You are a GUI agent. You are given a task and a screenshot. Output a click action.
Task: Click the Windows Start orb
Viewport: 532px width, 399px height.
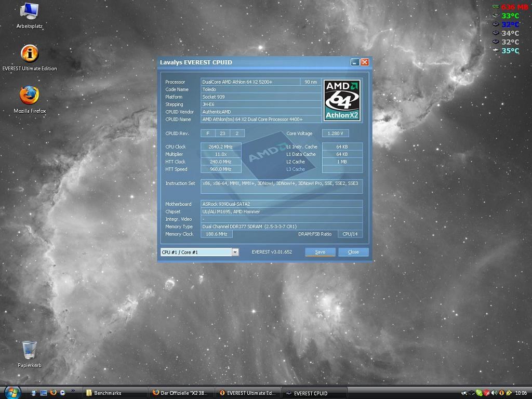pyautogui.click(x=12, y=392)
